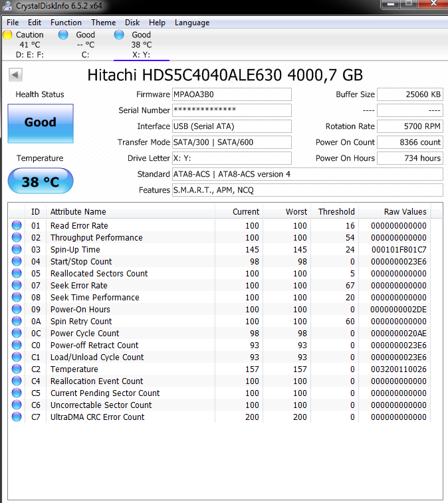Click status orb of Uncorrectable Sector Count
Image resolution: width=448 pixels, height=503 pixels.
[x=17, y=405]
